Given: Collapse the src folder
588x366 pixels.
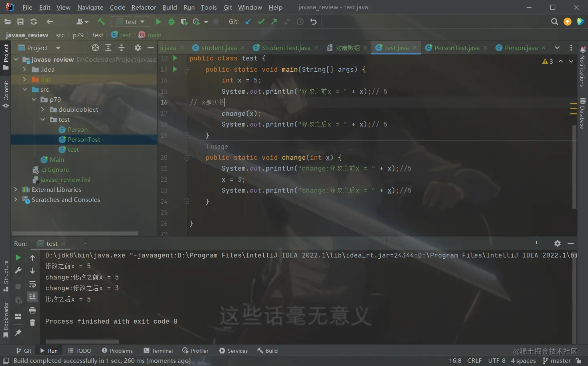Looking at the screenshot, I should [x=24, y=89].
